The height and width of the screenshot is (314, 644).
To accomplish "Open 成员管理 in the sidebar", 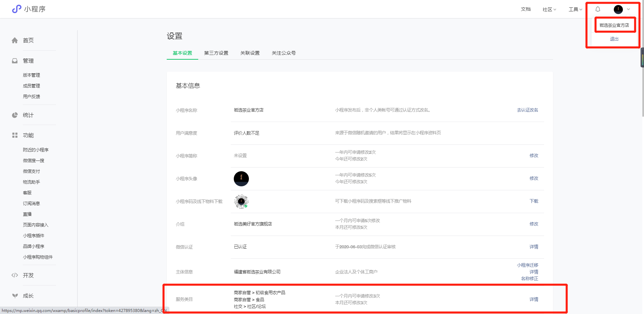I will [32, 86].
